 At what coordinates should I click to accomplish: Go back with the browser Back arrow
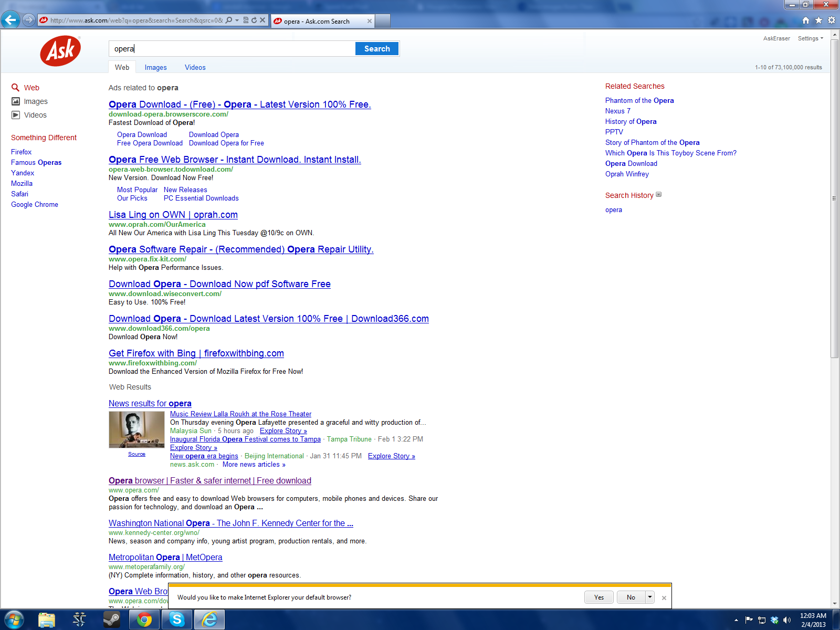point(10,20)
